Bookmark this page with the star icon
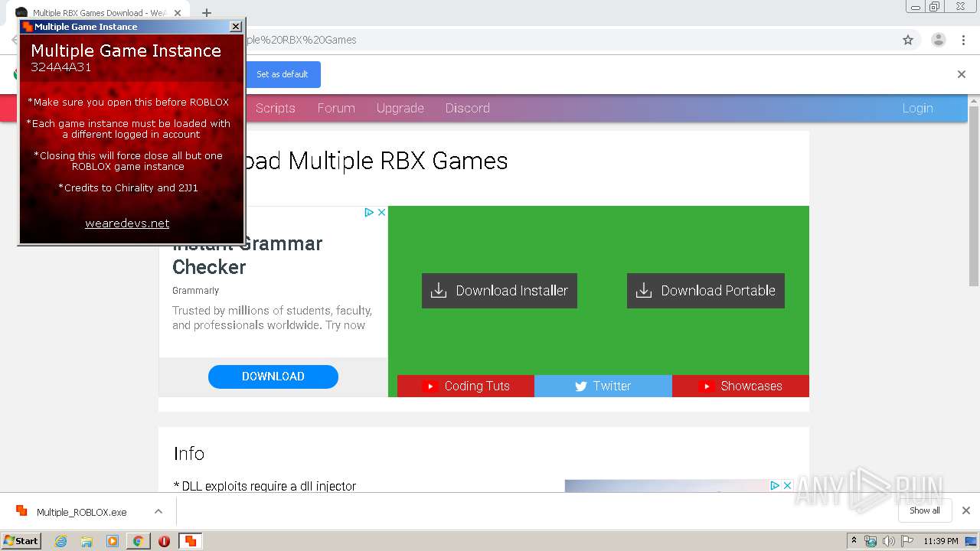980x551 pixels. pyautogui.click(x=908, y=40)
